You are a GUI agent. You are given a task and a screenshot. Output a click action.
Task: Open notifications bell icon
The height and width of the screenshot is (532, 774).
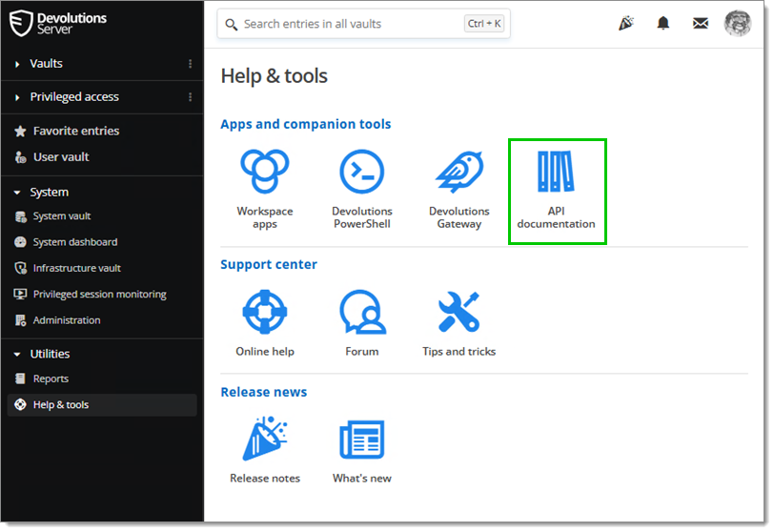pyautogui.click(x=662, y=23)
